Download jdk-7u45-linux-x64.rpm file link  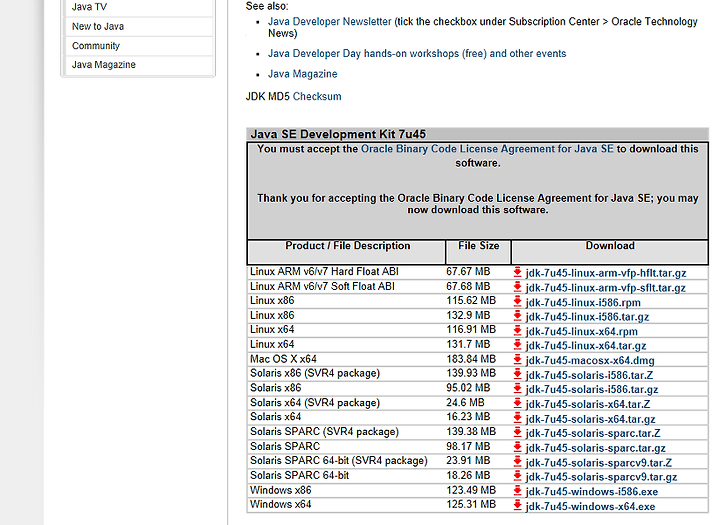coord(582,332)
